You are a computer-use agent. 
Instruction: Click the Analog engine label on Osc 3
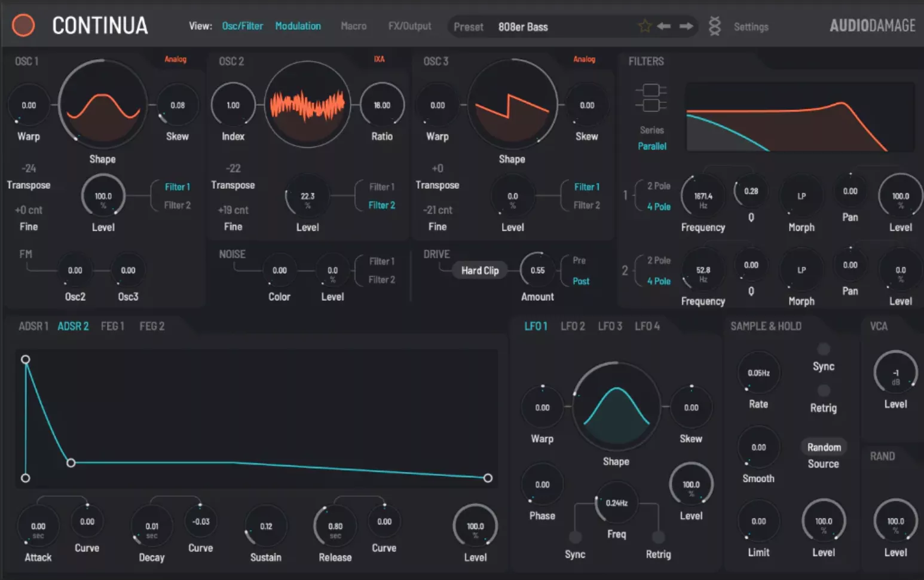583,59
